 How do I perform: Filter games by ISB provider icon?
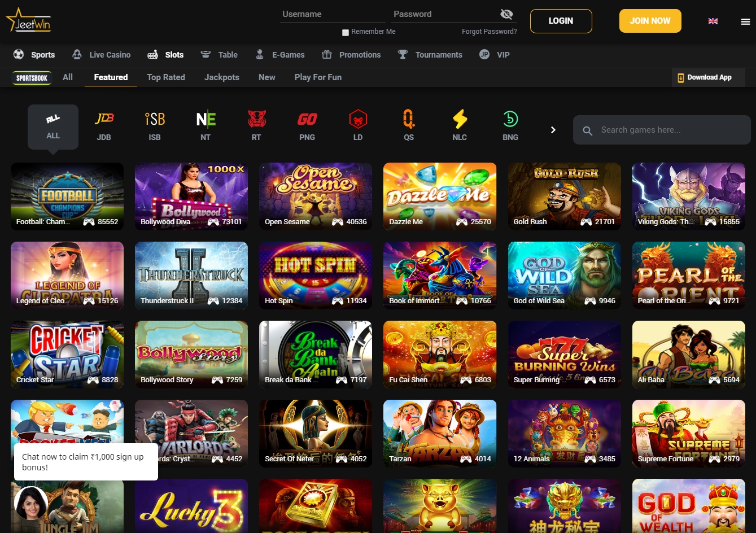point(155,120)
